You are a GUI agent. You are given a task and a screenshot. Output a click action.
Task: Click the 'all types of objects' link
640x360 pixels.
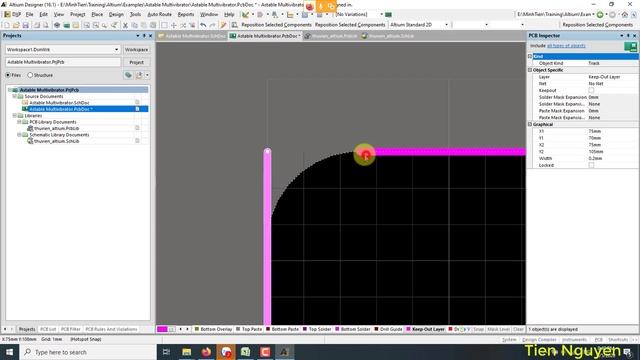[566, 46]
